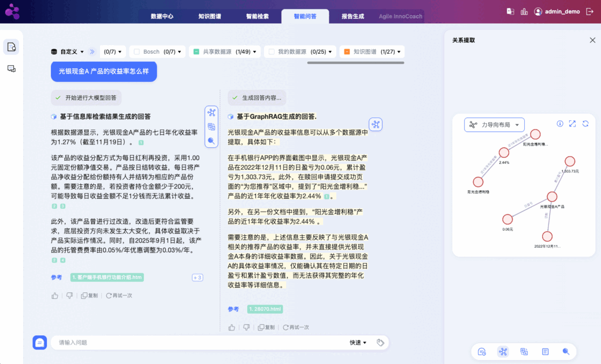Expand the 共享数据源 (1/49) dropdown arrow
Image resolution: width=601 pixels, height=364 pixels.
click(x=254, y=52)
